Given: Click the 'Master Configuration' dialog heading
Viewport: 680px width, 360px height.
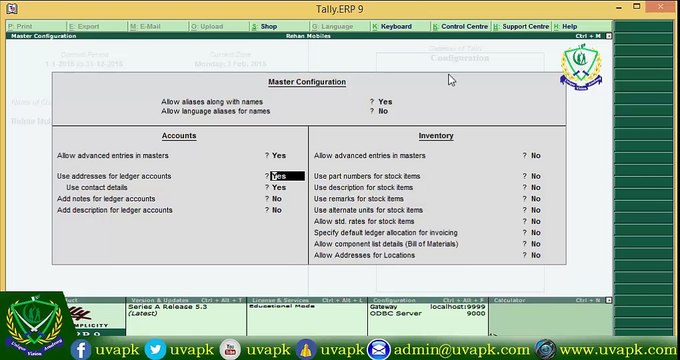Looking at the screenshot, I should tap(307, 82).
